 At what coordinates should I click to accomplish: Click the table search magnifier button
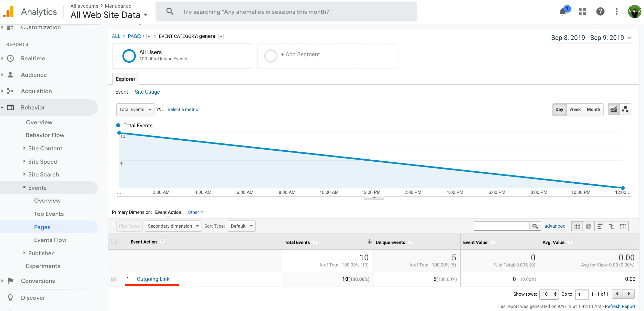[x=535, y=226]
